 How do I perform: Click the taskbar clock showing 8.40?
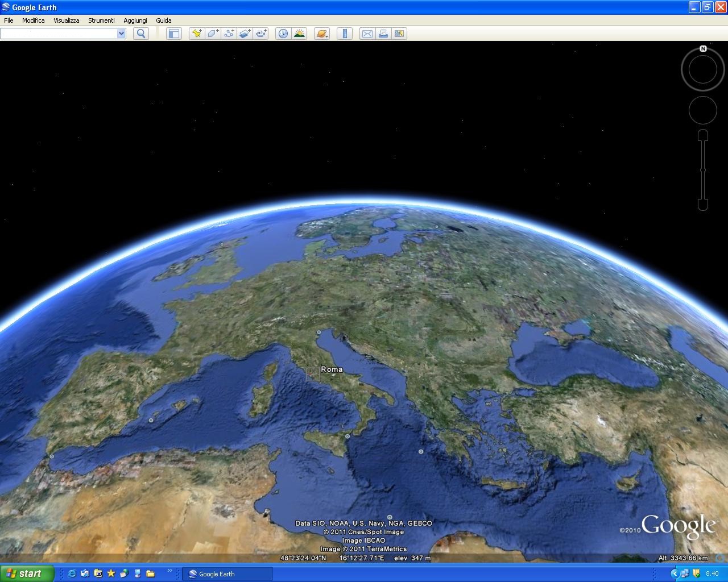[x=712, y=574]
